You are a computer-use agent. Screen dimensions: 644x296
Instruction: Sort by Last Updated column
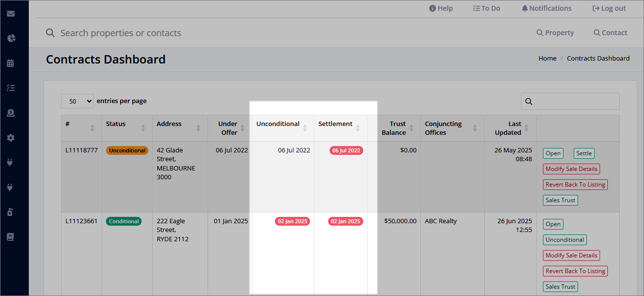(x=510, y=128)
